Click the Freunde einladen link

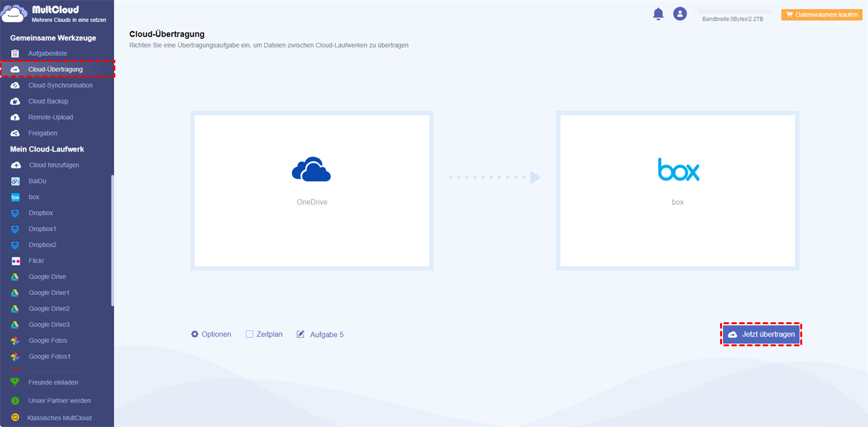(53, 382)
